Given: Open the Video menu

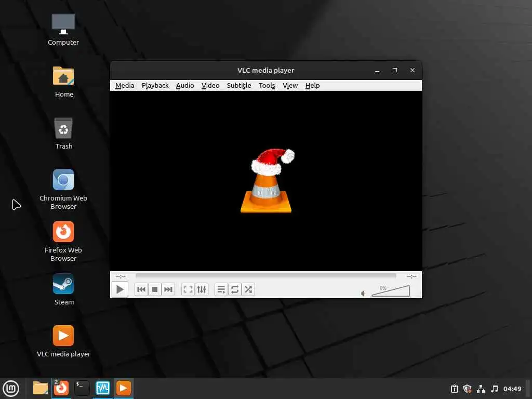Looking at the screenshot, I should point(210,86).
